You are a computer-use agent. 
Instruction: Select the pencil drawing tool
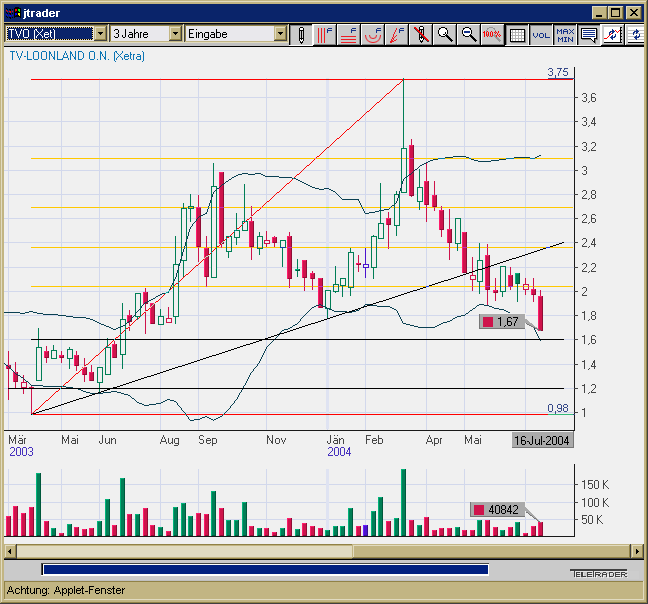pos(301,34)
